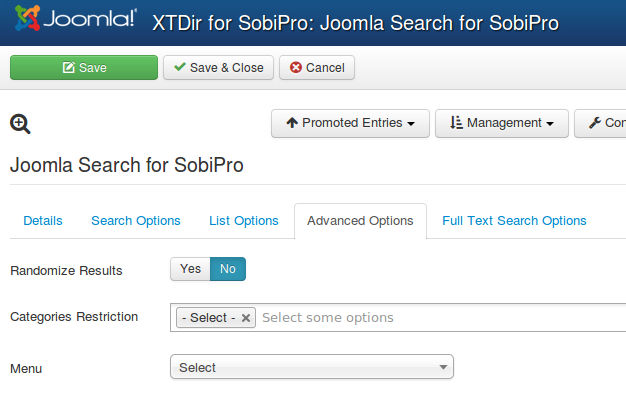This screenshot has height=419, width=626.
Task: Click Save & Close button
Action: coord(218,67)
